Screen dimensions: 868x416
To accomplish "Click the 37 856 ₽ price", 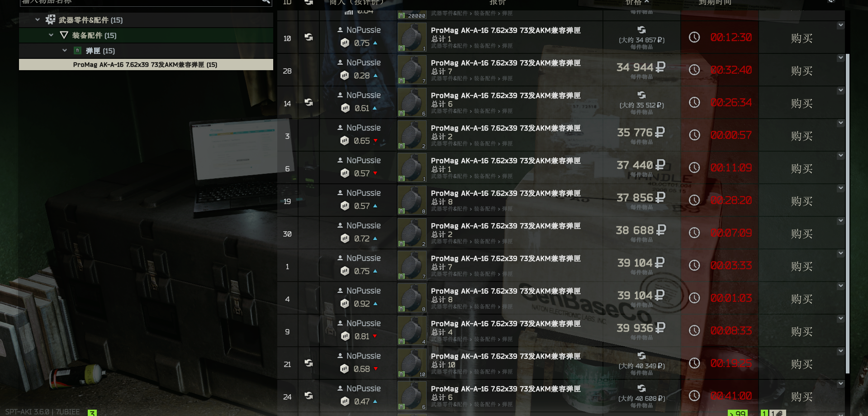I will (641, 197).
